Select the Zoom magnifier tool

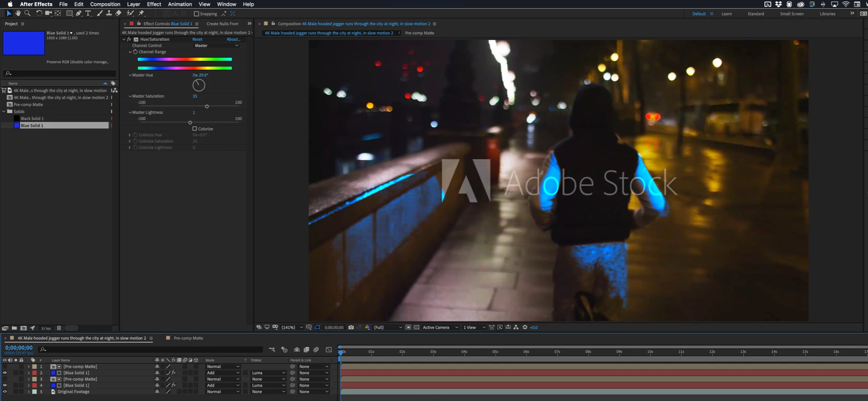28,14
